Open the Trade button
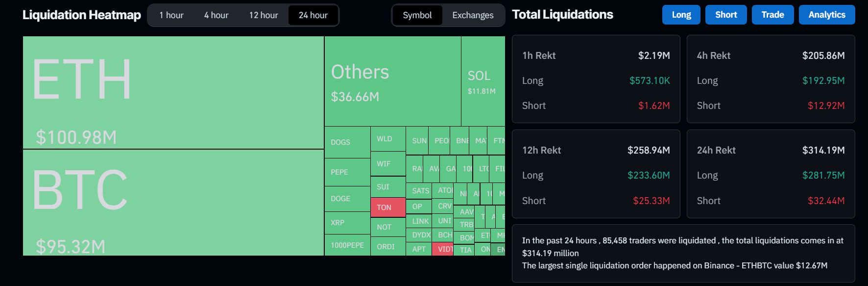Image resolution: width=868 pixels, height=286 pixels. (x=772, y=15)
